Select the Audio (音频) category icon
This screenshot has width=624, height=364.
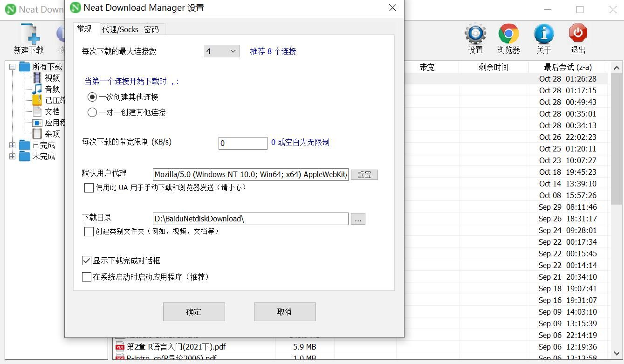[x=37, y=89]
